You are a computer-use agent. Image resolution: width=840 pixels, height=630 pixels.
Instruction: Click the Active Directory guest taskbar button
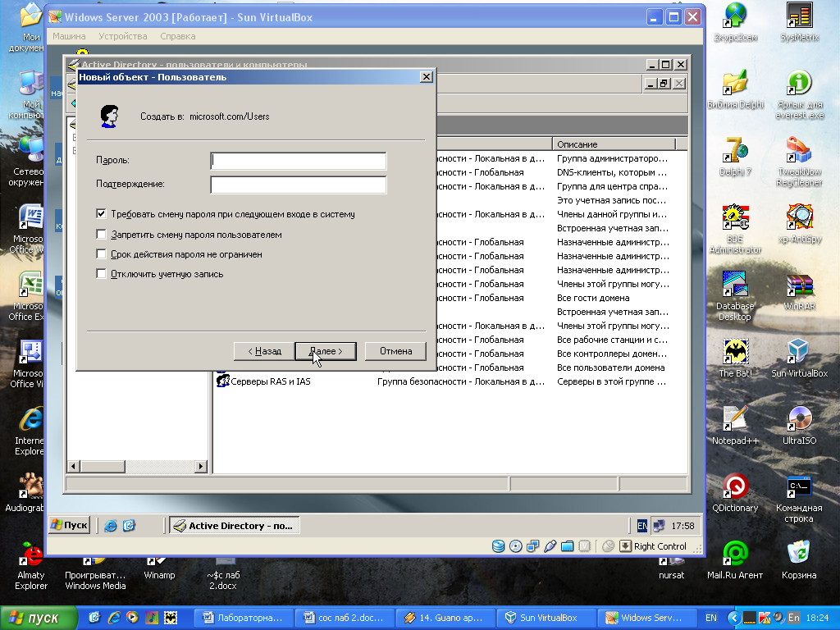pos(235,526)
